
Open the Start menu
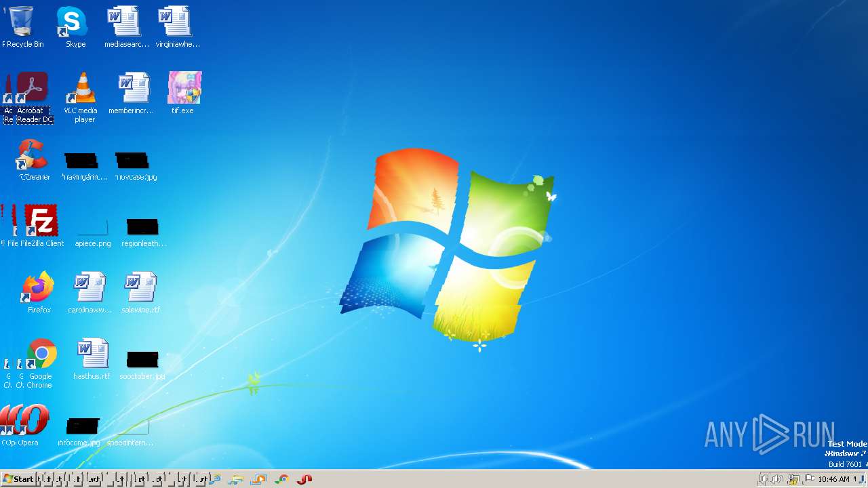[x=18, y=479]
